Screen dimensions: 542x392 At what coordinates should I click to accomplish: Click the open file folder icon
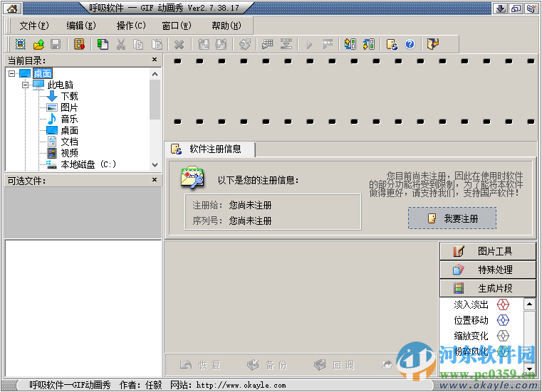tap(38, 44)
